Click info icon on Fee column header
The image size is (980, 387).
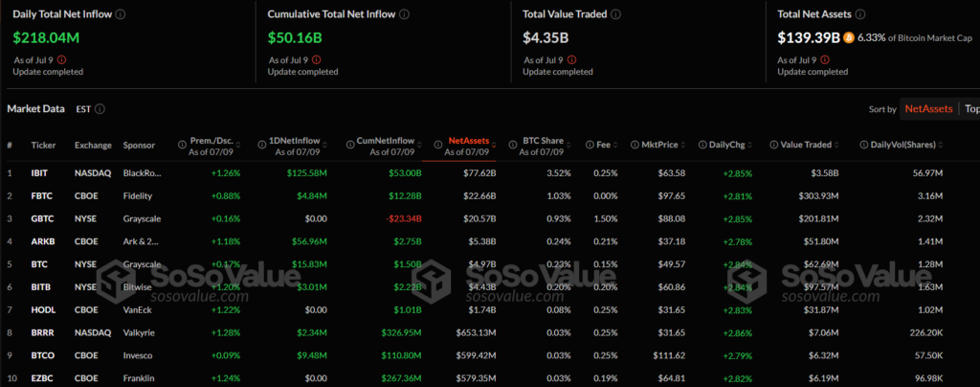click(x=590, y=144)
